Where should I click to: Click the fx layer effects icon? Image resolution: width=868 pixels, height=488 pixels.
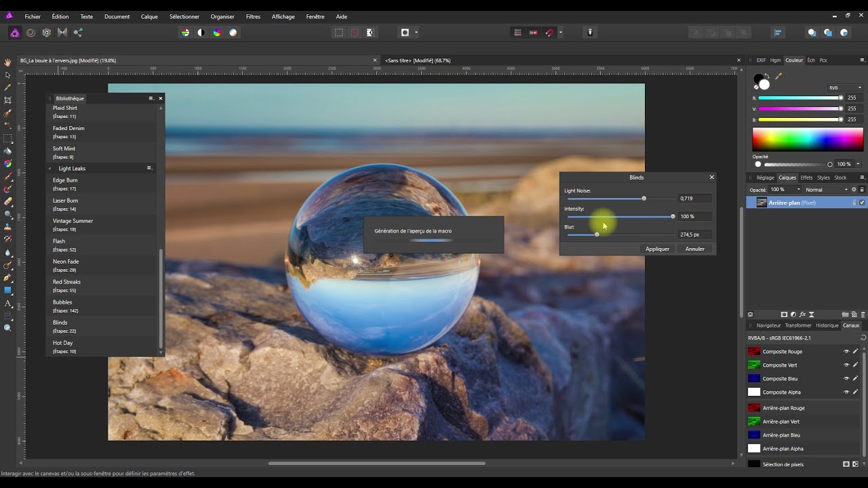tap(802, 314)
